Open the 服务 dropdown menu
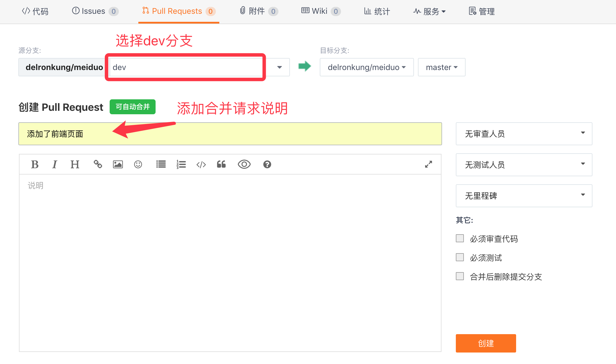This screenshot has height=364, width=616. [429, 11]
